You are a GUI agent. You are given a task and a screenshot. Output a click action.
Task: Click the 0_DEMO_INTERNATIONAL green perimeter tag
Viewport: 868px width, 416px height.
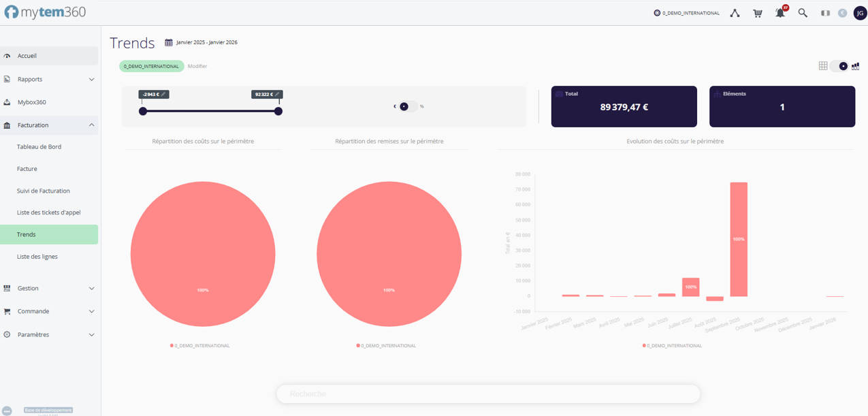(x=151, y=66)
